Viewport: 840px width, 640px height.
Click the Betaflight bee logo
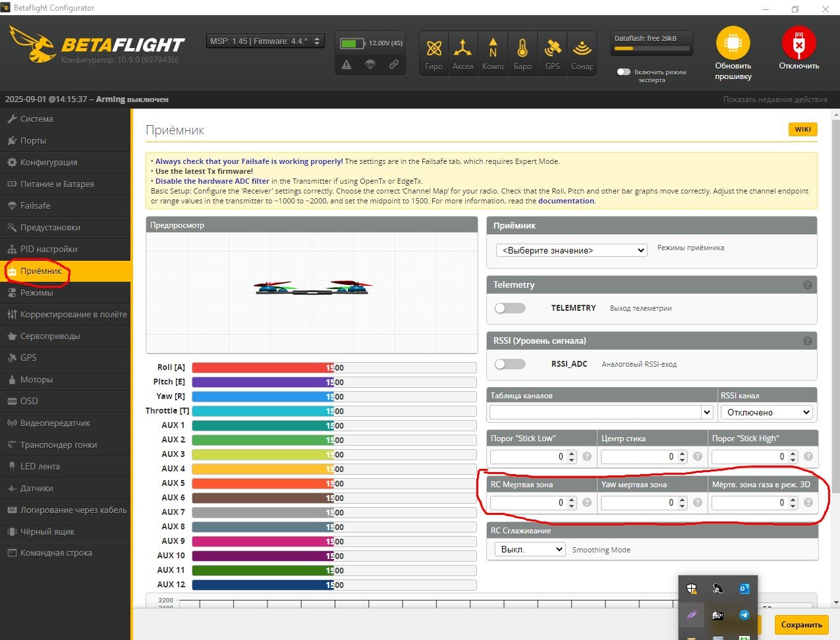coord(33,45)
